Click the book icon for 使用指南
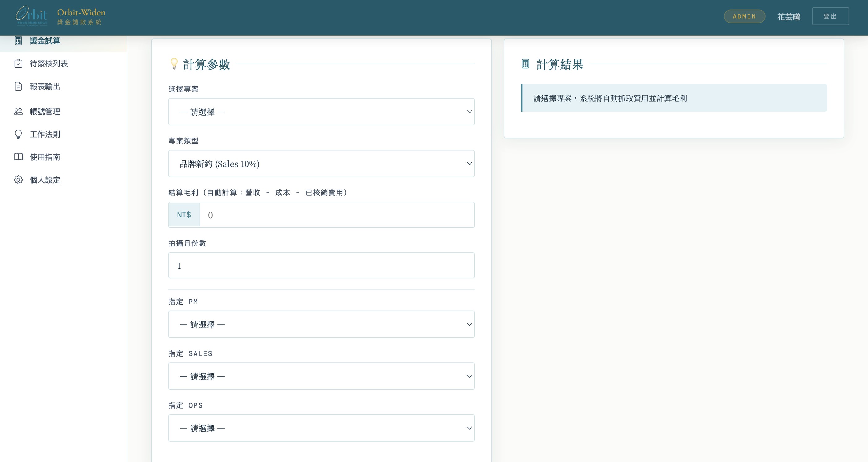The height and width of the screenshot is (462, 868). [x=18, y=157]
